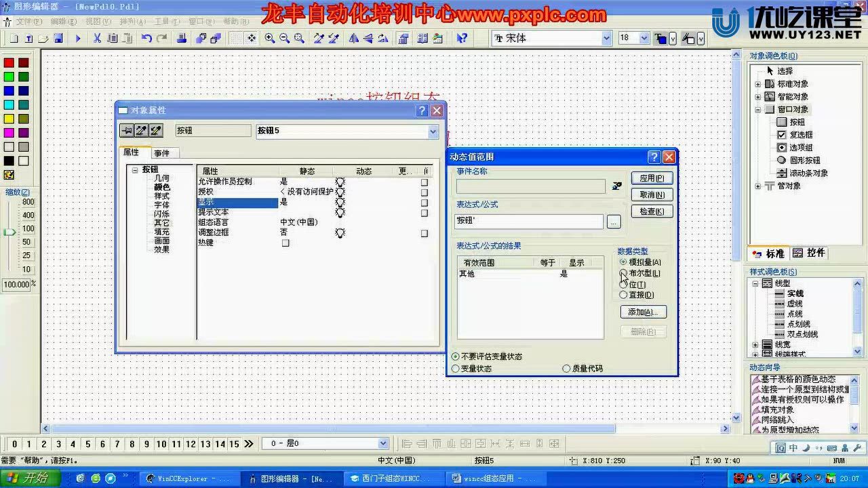Image resolution: width=868 pixels, height=488 pixels.
Task: Enable the 变量状态 option
Action: pos(456,368)
